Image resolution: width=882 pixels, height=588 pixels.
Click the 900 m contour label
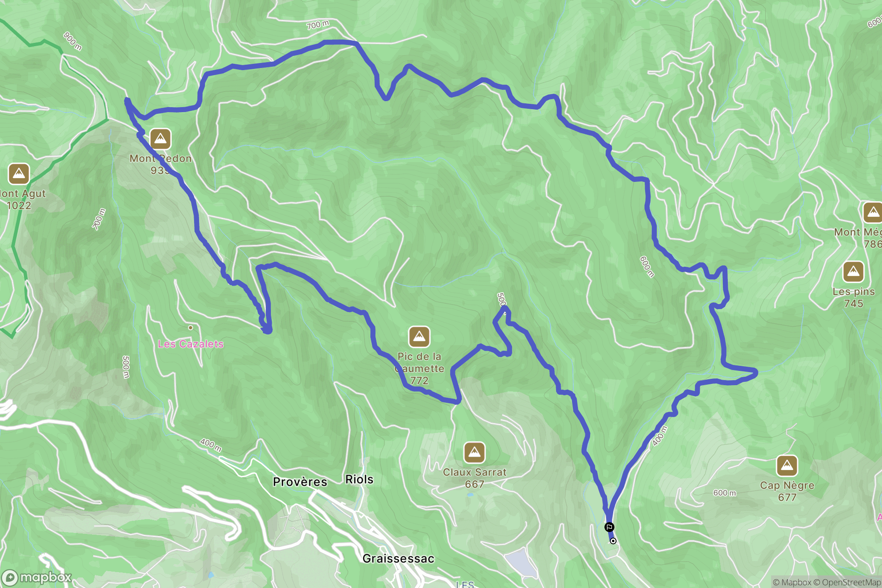(72, 41)
